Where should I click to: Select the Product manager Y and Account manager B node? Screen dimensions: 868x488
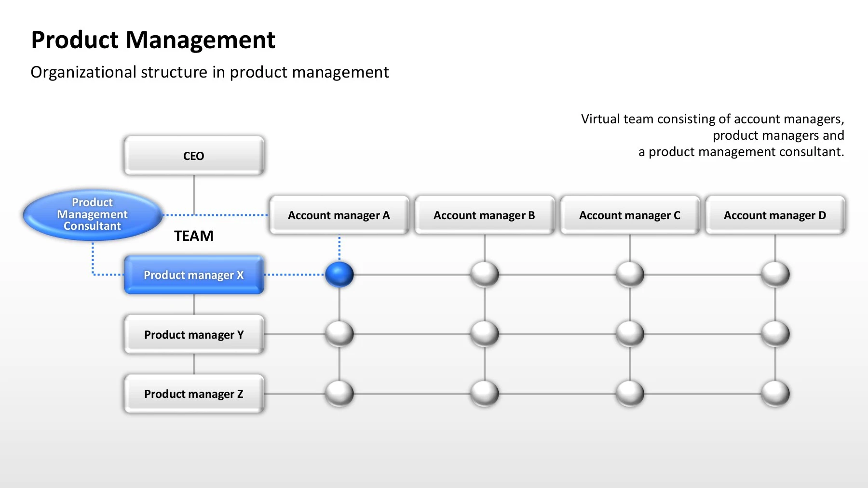(485, 334)
